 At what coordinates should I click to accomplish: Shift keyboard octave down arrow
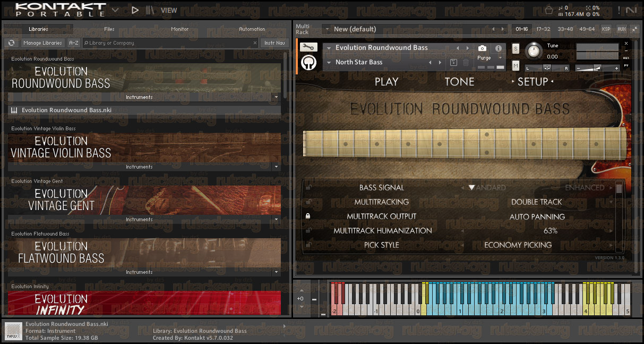(x=302, y=307)
